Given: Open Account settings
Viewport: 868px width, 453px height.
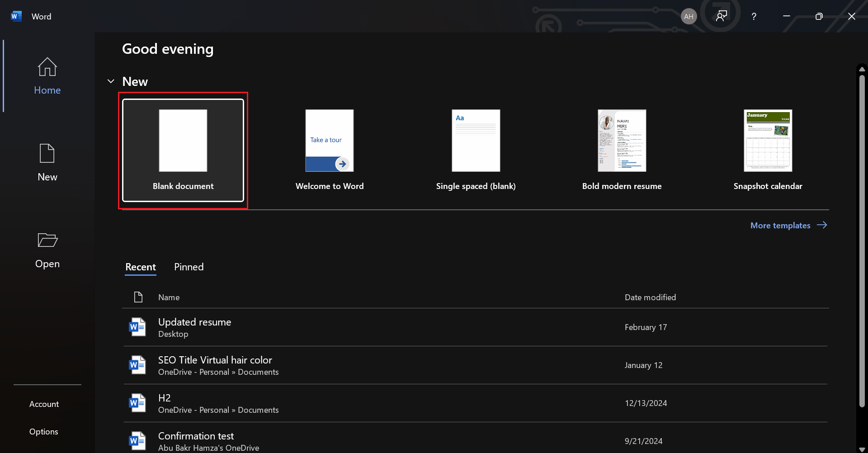Looking at the screenshot, I should point(44,404).
